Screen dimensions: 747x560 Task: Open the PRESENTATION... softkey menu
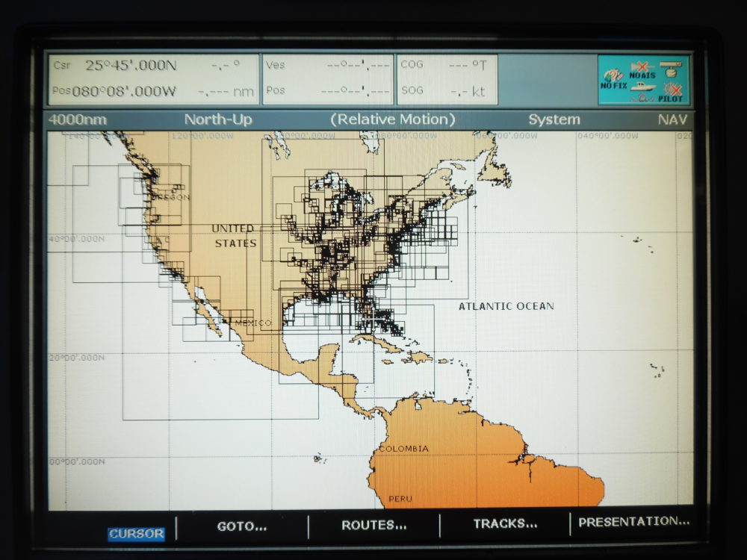tap(633, 522)
